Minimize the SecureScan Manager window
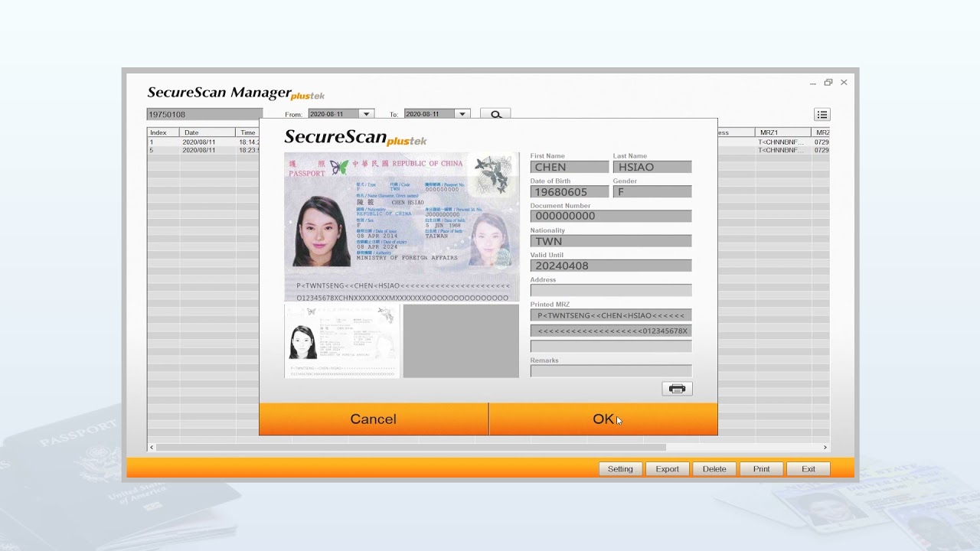The height and width of the screenshot is (551, 980). [x=813, y=83]
